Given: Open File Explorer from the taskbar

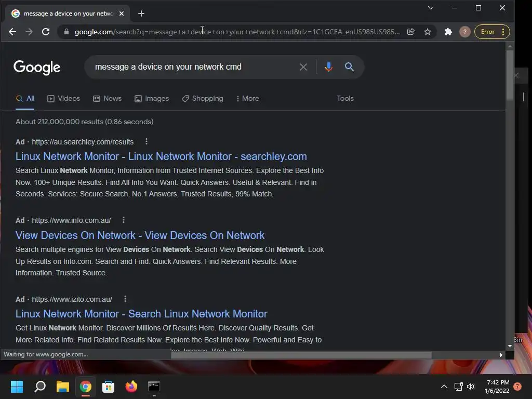Looking at the screenshot, I should pyautogui.click(x=63, y=387).
